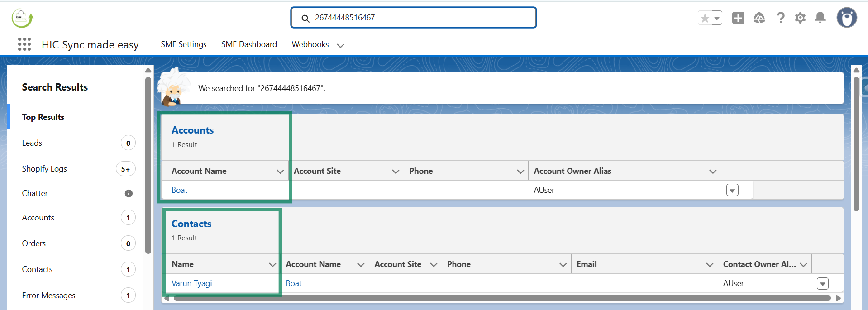Select Leads in Search Results sidebar
The width and height of the screenshot is (868, 310).
(x=76, y=143)
